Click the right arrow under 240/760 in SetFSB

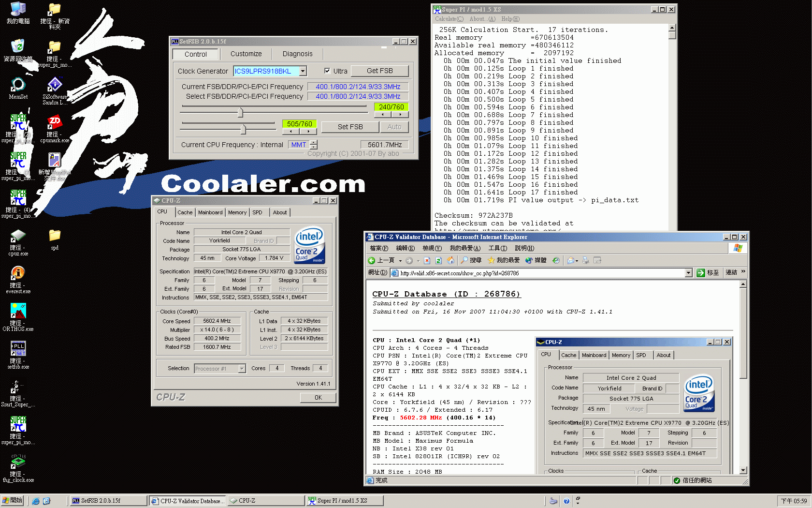coord(400,115)
